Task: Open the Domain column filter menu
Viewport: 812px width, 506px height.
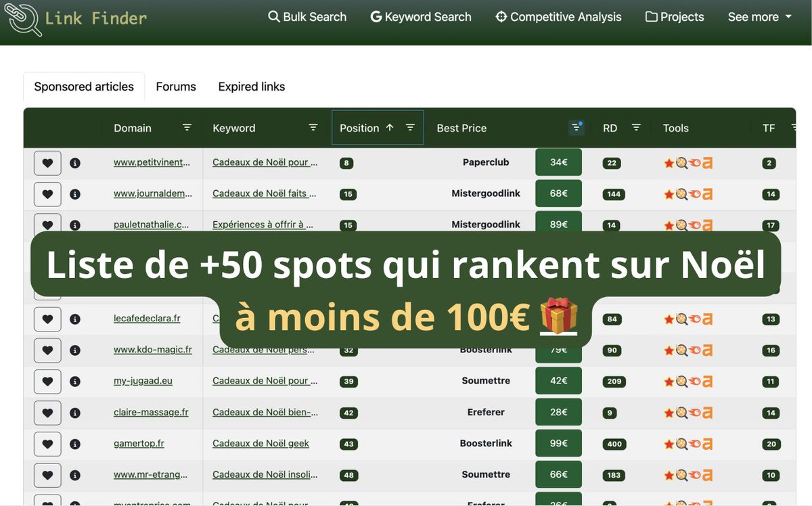Action: tap(187, 127)
